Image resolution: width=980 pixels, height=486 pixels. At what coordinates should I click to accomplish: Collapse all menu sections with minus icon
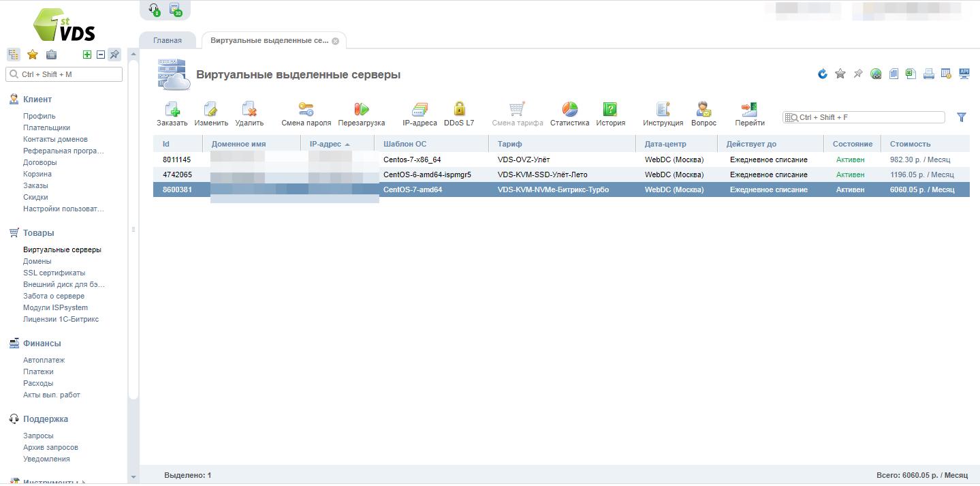100,55
